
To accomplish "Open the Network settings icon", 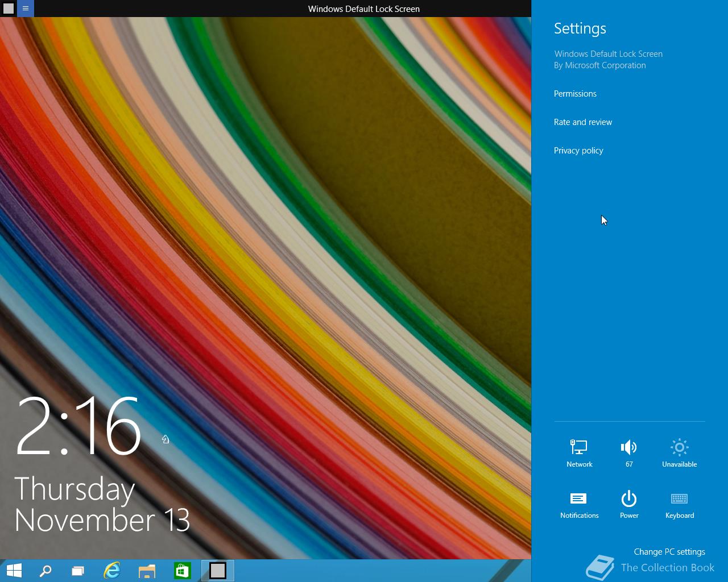I will click(579, 453).
